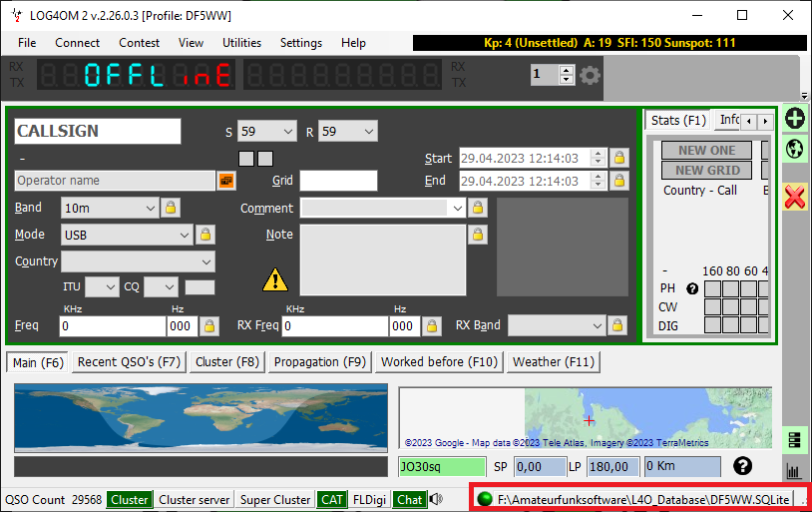Toggle the Start time lock

(618, 158)
